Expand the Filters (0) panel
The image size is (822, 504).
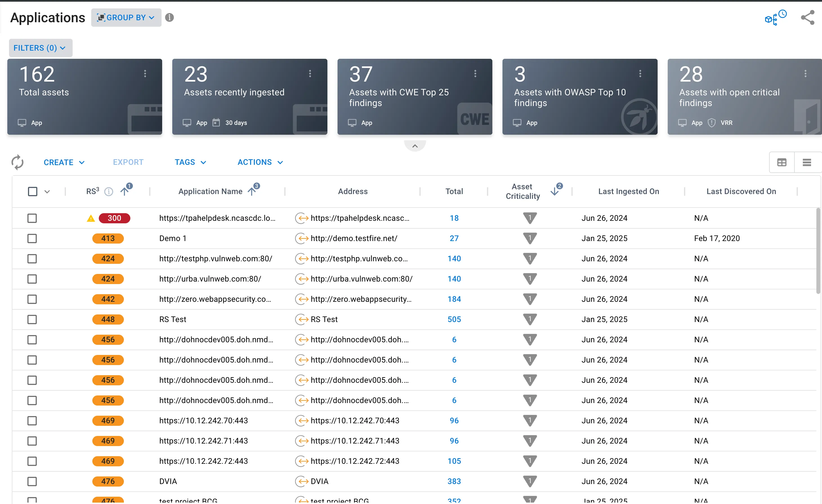coord(40,48)
